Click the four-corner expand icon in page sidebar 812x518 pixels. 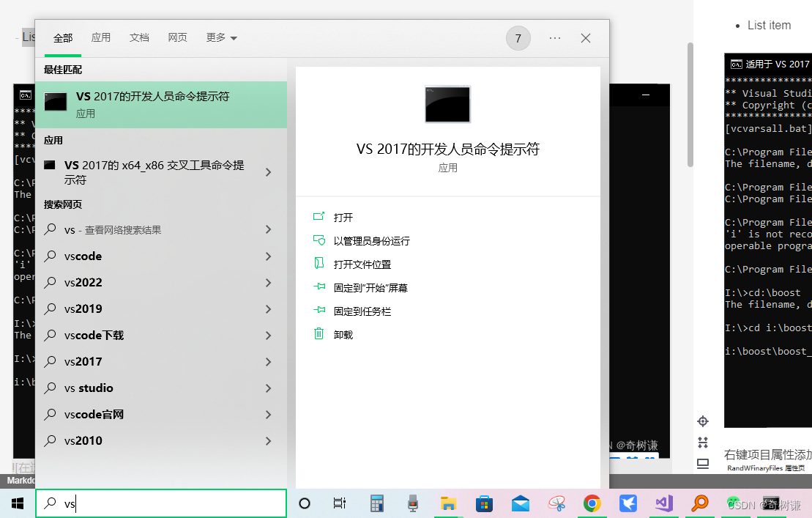point(703,443)
